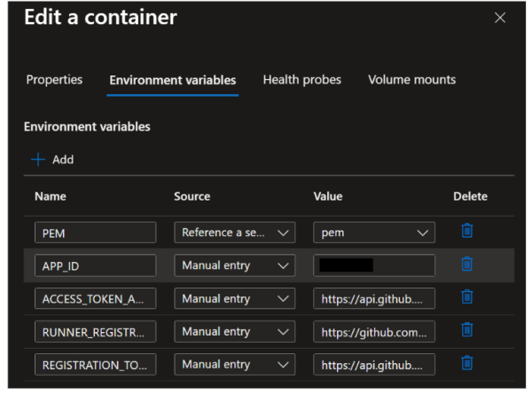The width and height of the screenshot is (532, 395).
Task: Change Source dropdown for APP_ID
Action: point(235,265)
